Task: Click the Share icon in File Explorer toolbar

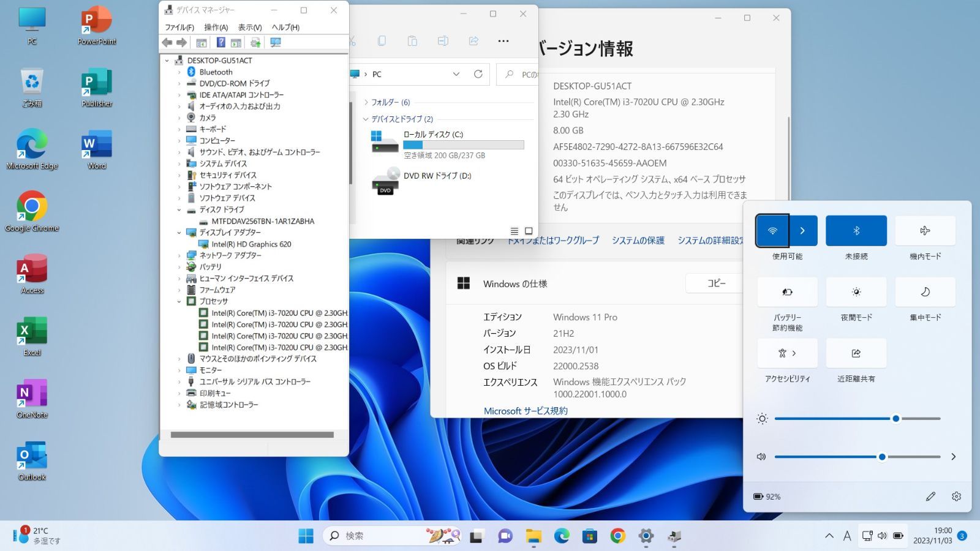Action: tap(473, 40)
